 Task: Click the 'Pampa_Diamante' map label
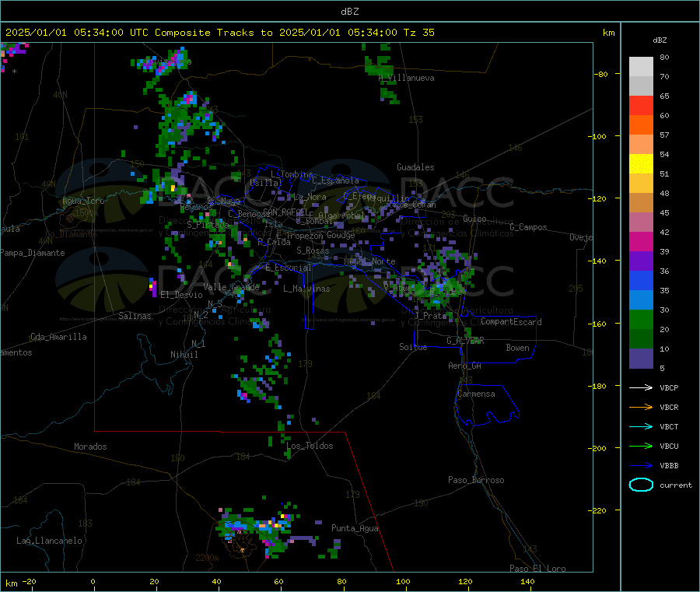33,253
